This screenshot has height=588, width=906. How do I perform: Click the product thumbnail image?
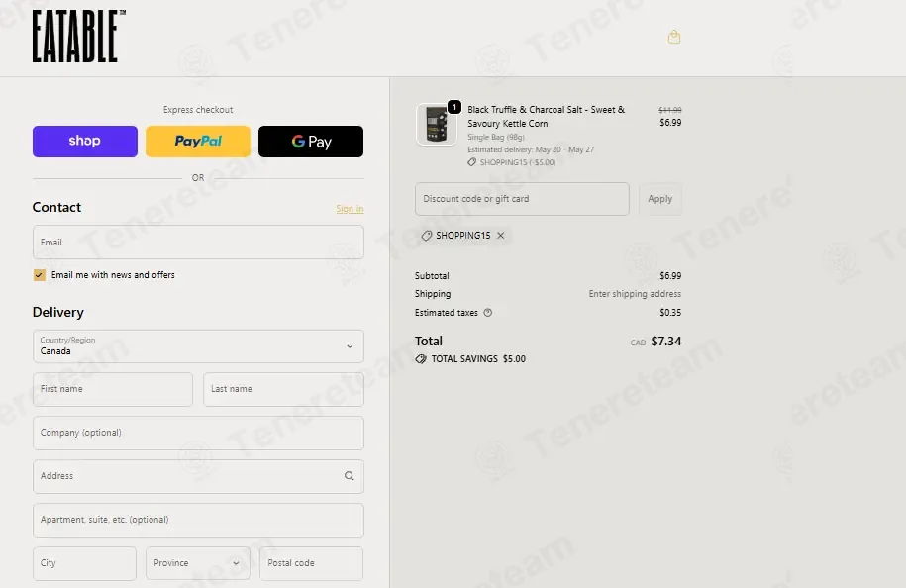437,124
